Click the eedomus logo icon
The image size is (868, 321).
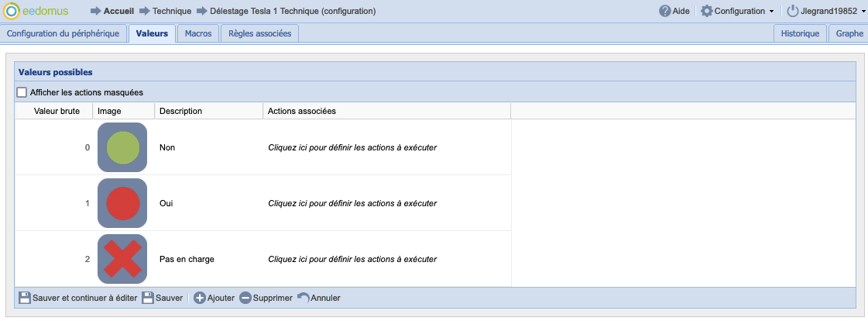[12, 12]
